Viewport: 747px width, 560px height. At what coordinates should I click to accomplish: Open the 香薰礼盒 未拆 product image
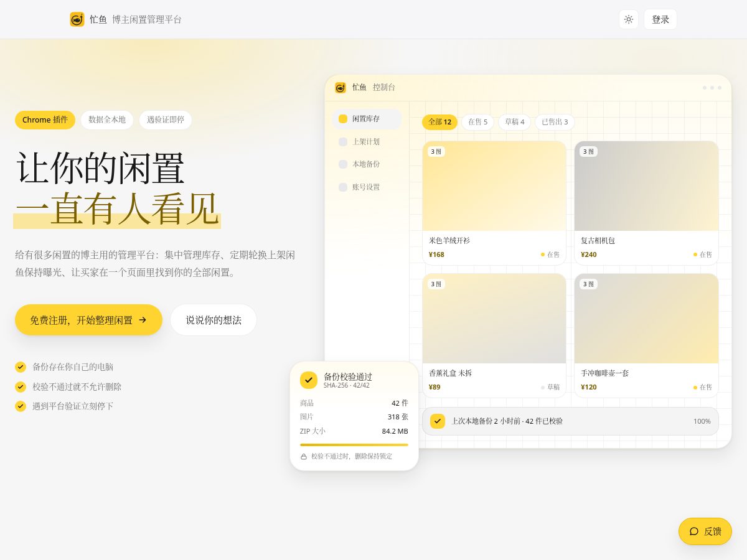[494, 319]
